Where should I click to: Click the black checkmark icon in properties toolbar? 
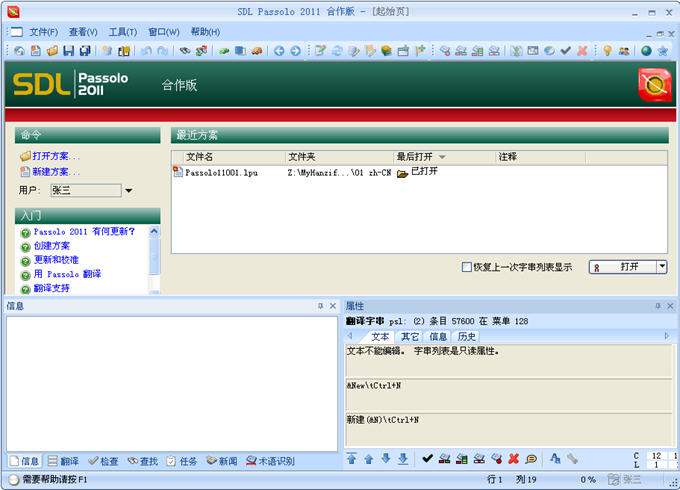[x=428, y=459]
